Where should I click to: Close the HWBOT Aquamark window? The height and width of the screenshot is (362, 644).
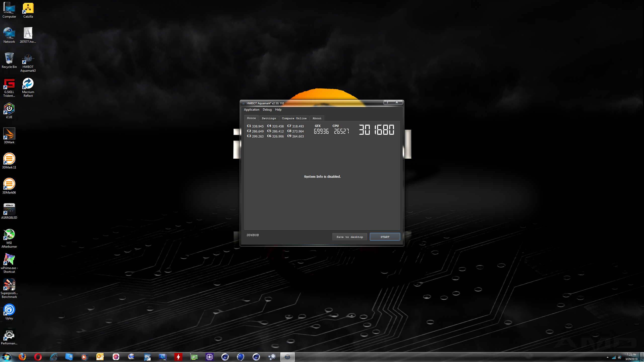click(x=397, y=102)
